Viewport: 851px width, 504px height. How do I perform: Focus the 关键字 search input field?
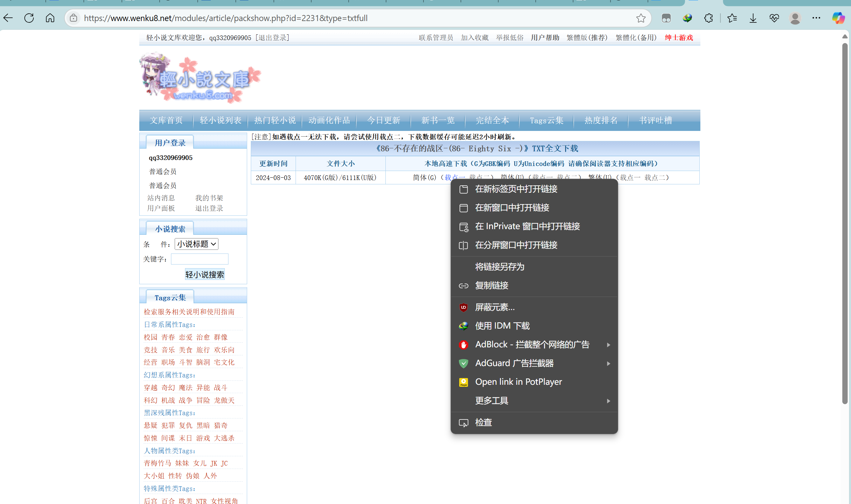point(199,259)
